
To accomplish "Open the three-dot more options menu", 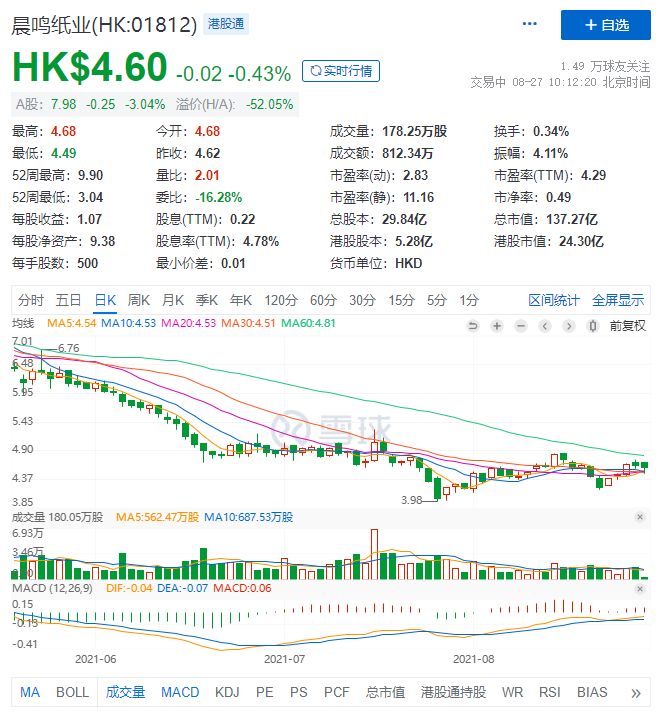I will point(529,24).
